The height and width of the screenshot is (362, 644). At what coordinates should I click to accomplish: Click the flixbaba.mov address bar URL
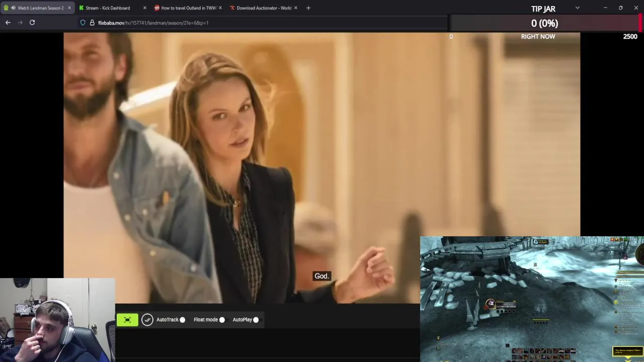pos(153,23)
